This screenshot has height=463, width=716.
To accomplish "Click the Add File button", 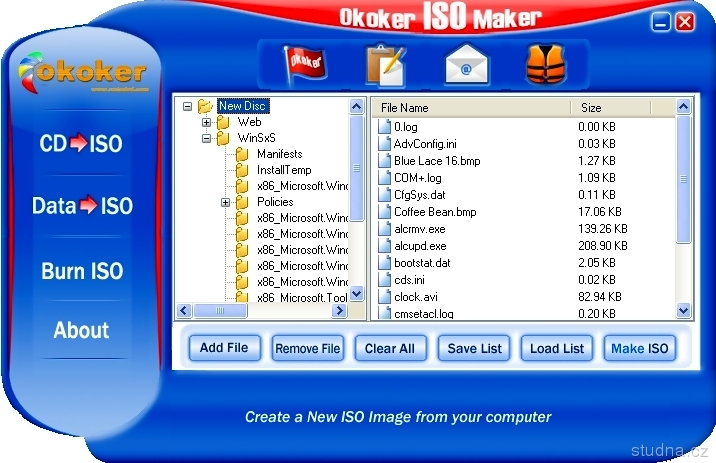I will click(224, 348).
